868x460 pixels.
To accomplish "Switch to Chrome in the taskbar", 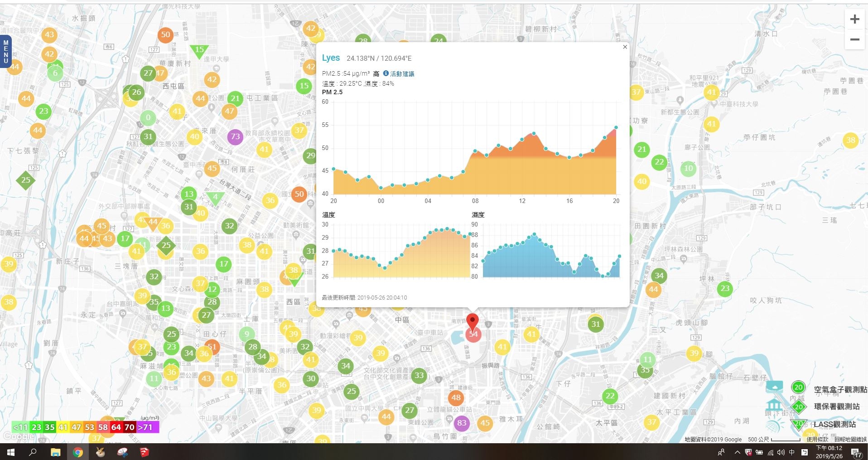I will [x=78, y=452].
